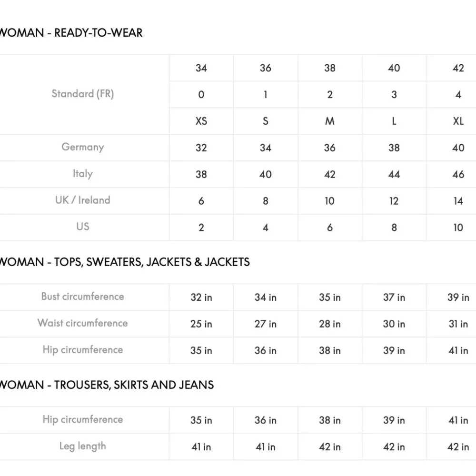Select the "Leg length" row label
This screenshot has width=476, height=476.
pyautogui.click(x=83, y=446)
